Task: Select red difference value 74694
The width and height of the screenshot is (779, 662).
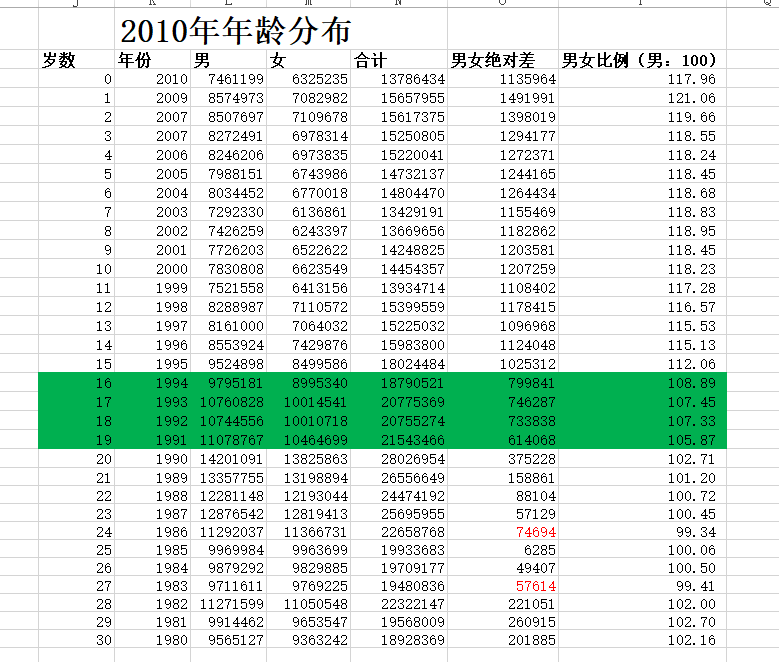Action: [536, 532]
